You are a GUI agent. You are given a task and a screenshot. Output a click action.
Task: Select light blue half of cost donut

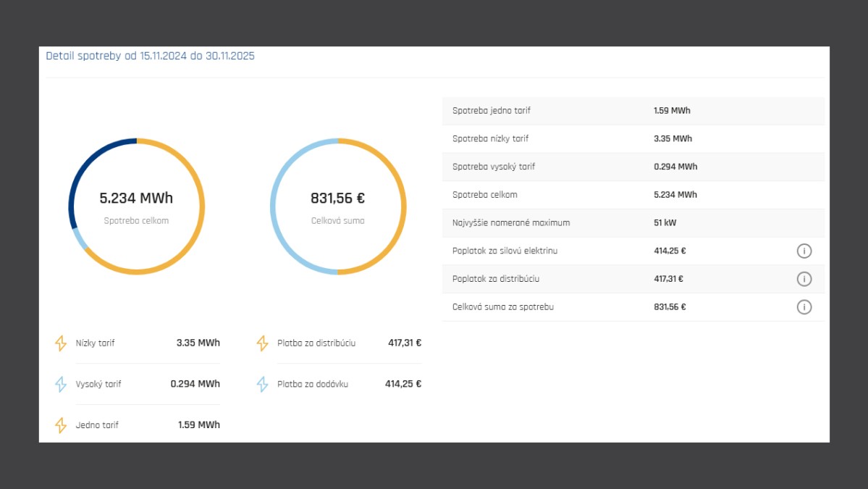274,206
